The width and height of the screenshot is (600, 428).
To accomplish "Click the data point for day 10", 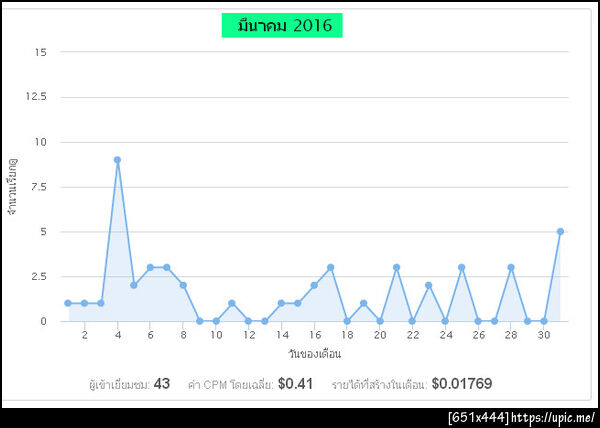I will 216,321.
